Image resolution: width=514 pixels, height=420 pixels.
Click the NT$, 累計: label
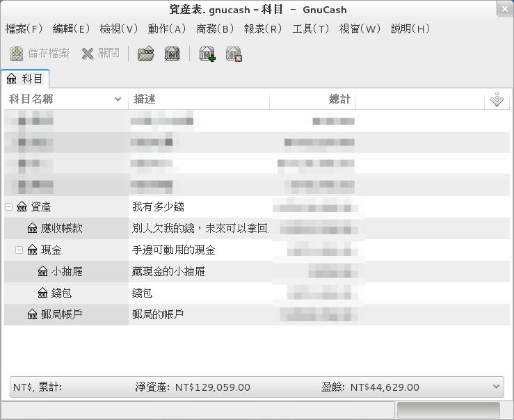[x=38, y=387]
